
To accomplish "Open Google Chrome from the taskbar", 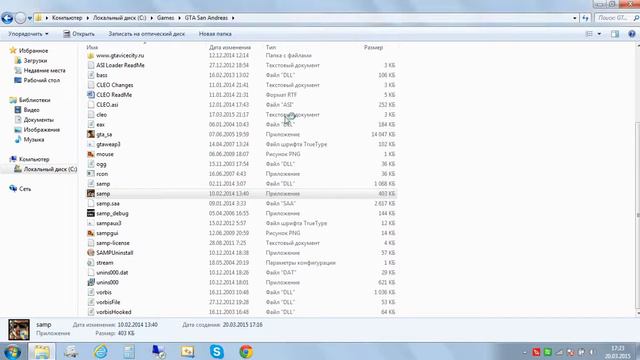I will click(246, 351).
